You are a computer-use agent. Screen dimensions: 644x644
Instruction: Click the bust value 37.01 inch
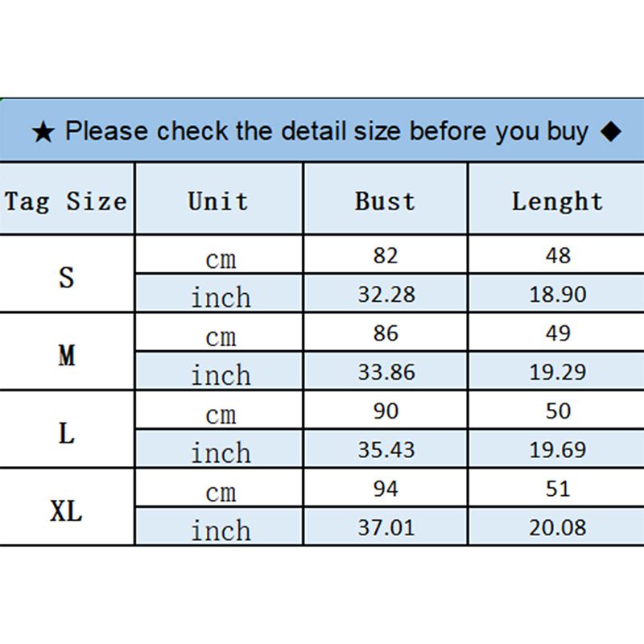(x=386, y=528)
